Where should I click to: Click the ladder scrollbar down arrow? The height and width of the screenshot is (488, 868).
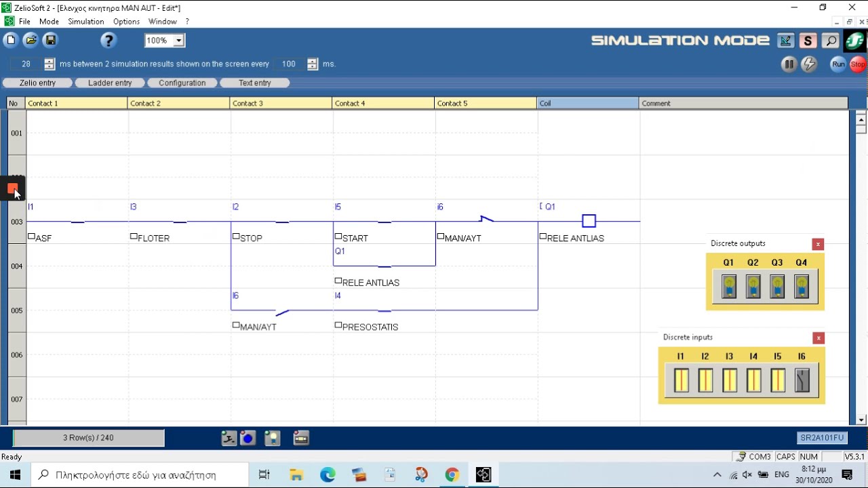(861, 420)
